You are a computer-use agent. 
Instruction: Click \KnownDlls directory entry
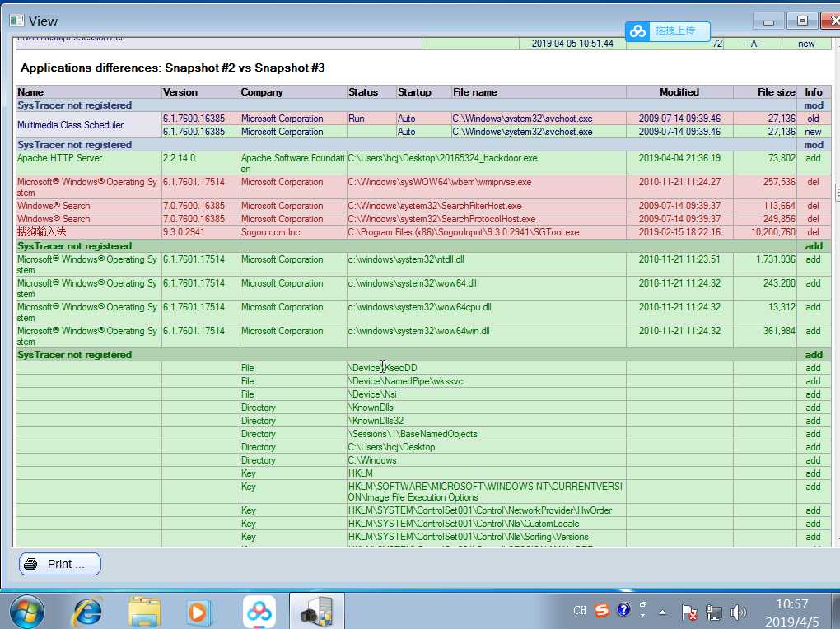371,408
